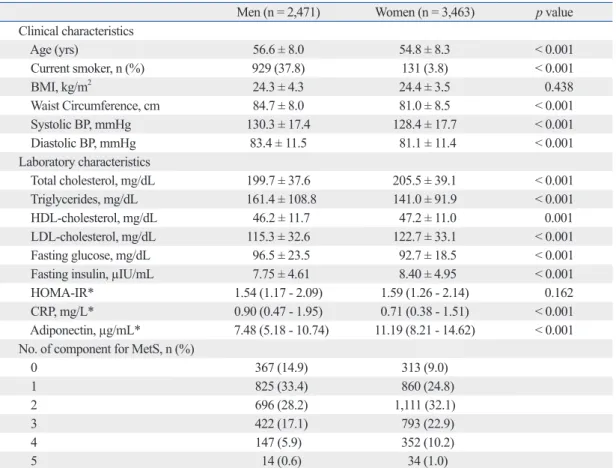Select the 'HDL-cholesterol, mg/dL' row label
Screen dimensions: 616x468
click(94, 218)
